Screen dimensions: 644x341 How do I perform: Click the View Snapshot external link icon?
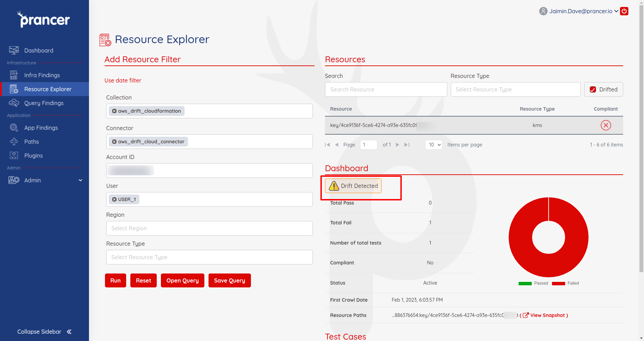526,315
